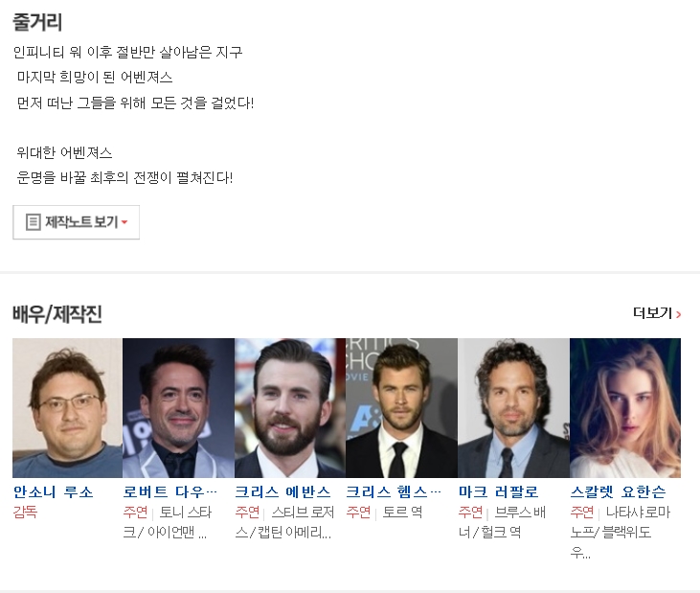
Task: Select 크리스 에반스 portrait thumbnail
Action: point(290,408)
